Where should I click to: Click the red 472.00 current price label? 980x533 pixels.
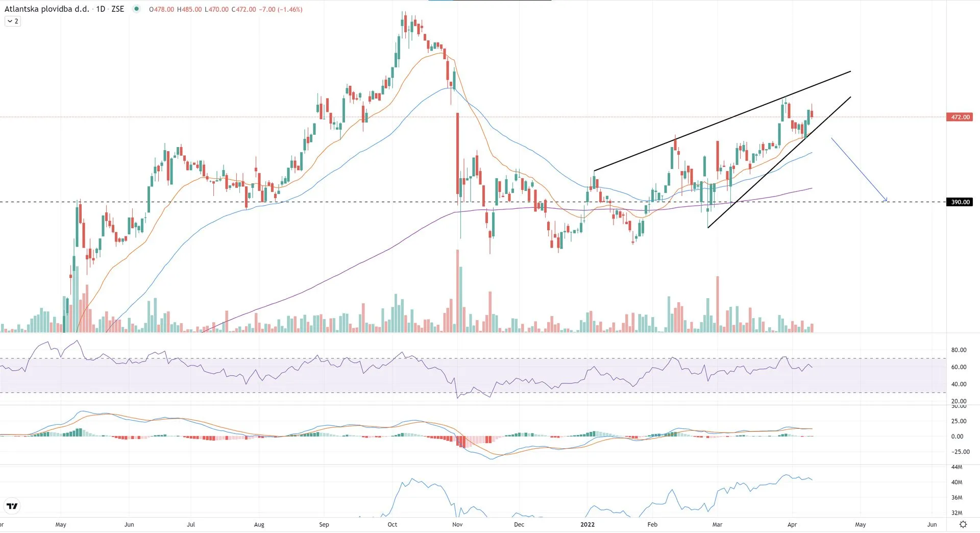(960, 117)
